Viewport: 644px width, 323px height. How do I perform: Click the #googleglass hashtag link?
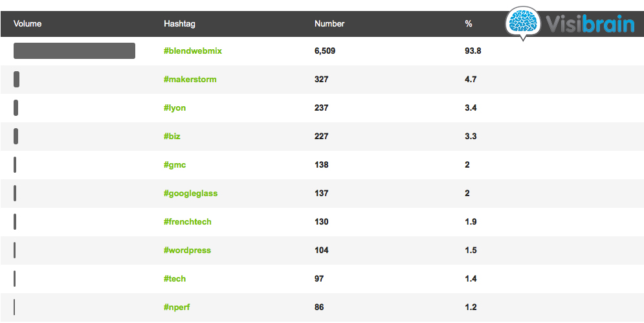tap(190, 194)
